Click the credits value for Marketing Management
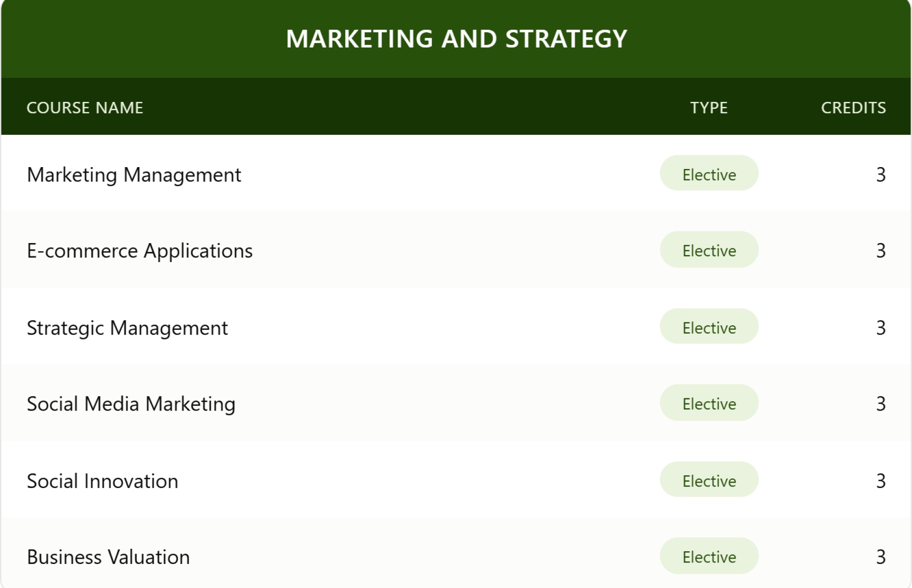This screenshot has height=588, width=912. [881, 174]
